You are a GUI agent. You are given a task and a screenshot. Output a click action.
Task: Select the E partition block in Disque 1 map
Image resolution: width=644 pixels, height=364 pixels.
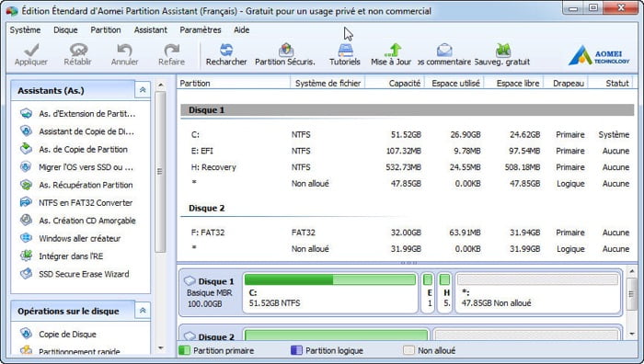428,292
